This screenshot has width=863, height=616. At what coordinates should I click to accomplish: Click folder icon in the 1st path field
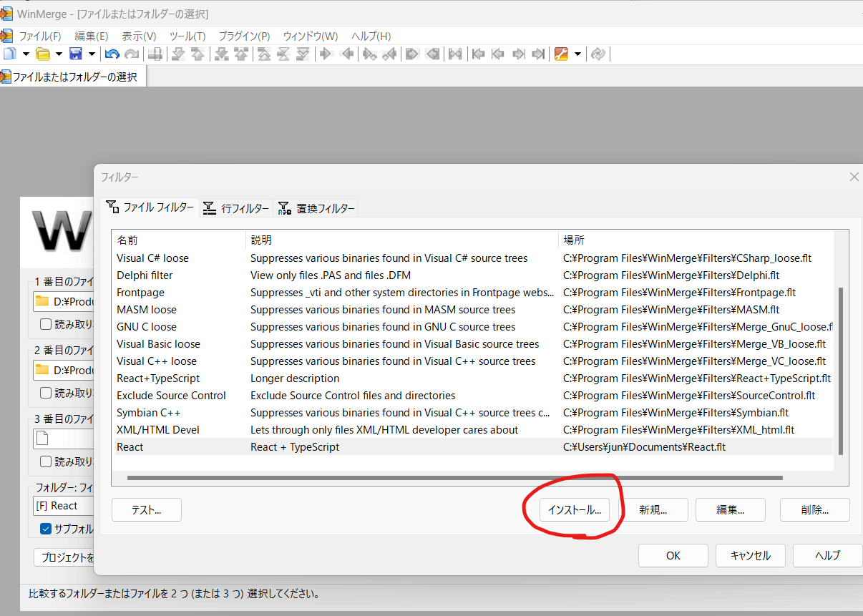[x=42, y=301]
